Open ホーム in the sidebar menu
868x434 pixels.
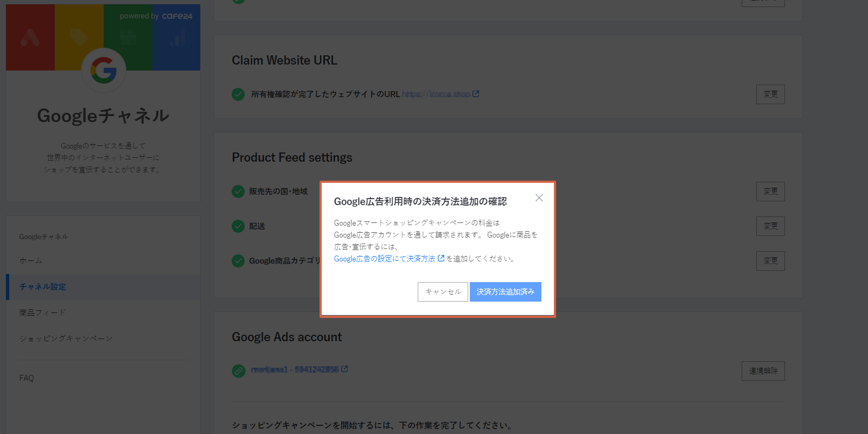coord(31,261)
